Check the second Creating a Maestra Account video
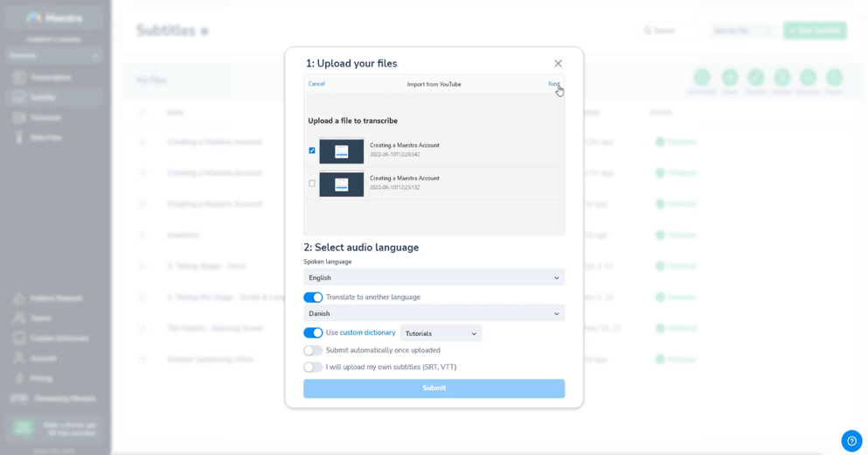 coord(312,184)
